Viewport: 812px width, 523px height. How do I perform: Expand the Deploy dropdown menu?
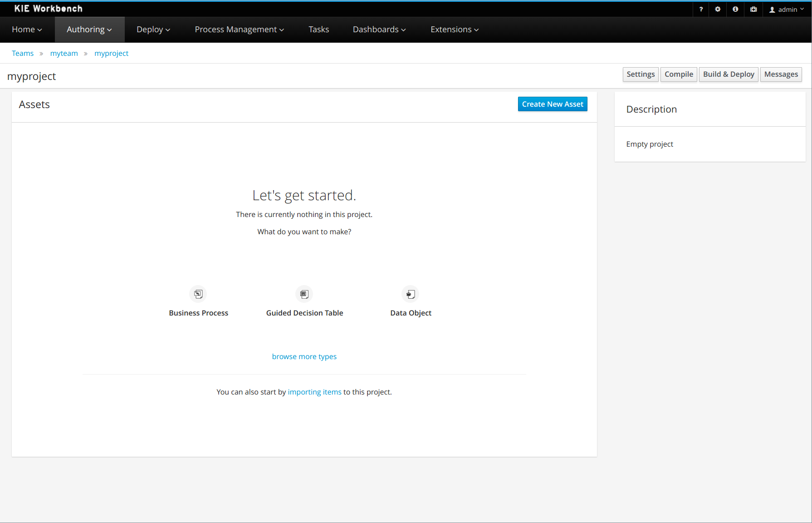pos(153,30)
